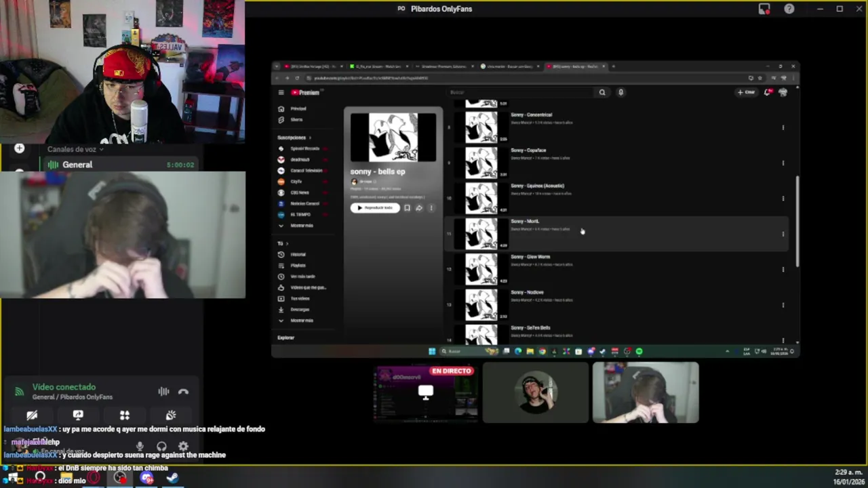Toggle Discord headphone deafen
868x488 pixels.
(161, 446)
